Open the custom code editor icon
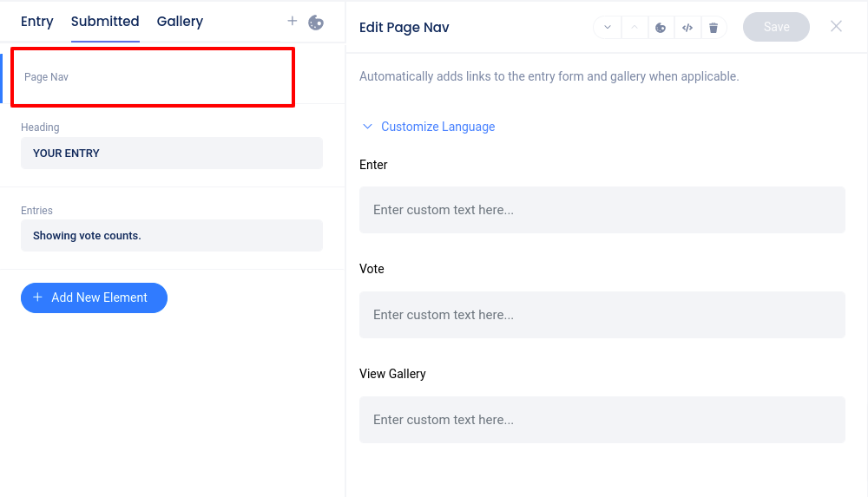 (x=687, y=28)
